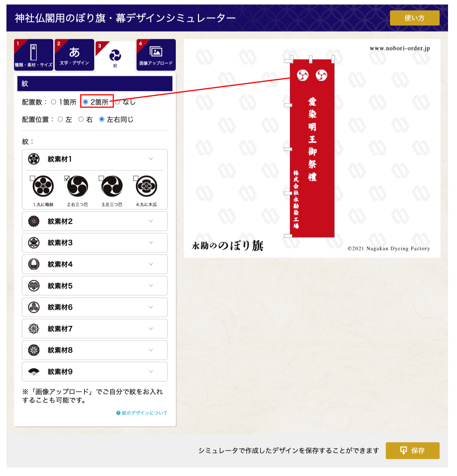457x476 pixels.
Task: Set placement position to 左
Action: point(60,119)
